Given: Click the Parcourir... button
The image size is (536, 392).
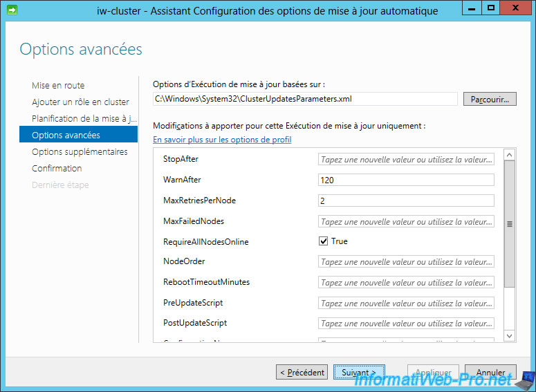Looking at the screenshot, I should click(490, 99).
